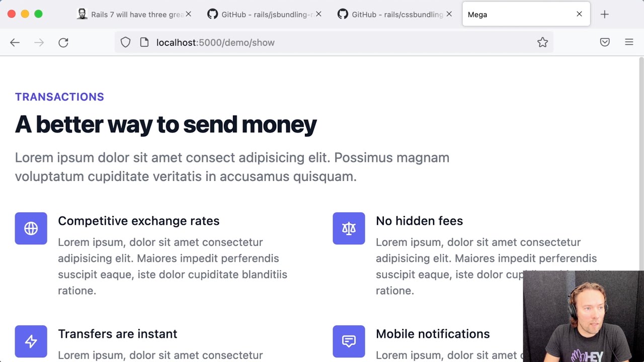Screen dimensions: 644x362
Task: Close the rails/jsbundling GitHub tab
Action: (318, 15)
